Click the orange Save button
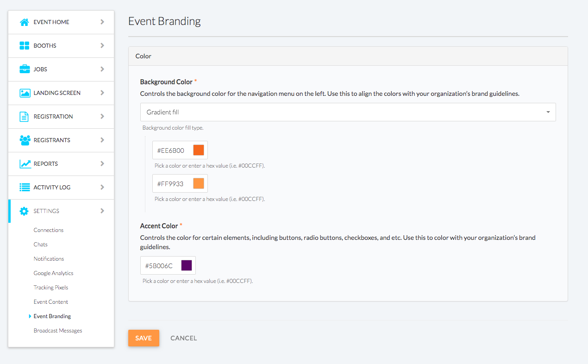This screenshot has width=588, height=364. tap(144, 338)
